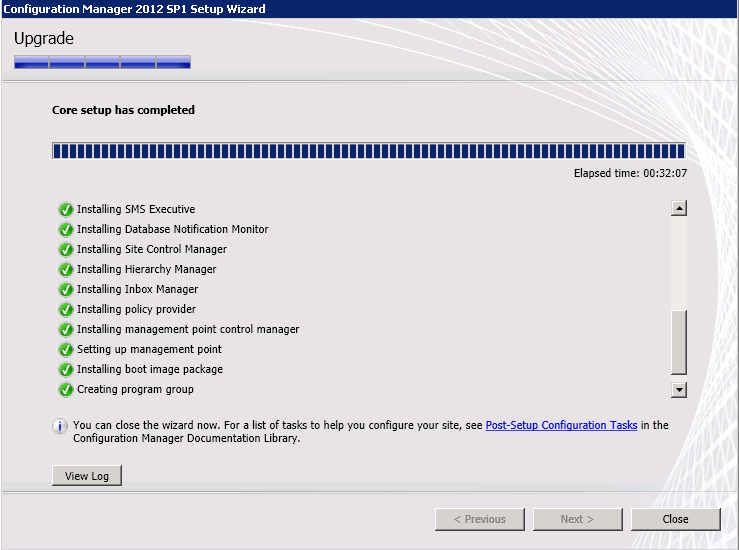Click the Upgrade step indicator bar
739x550 pixels.
[x=102, y=62]
